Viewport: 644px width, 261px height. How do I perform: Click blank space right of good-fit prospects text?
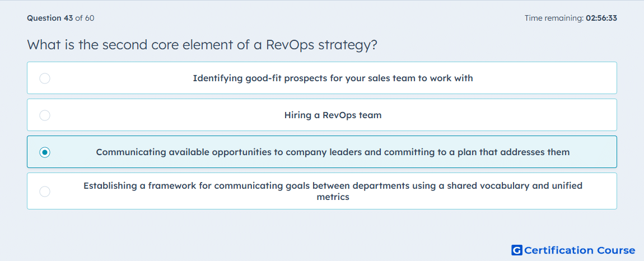point(542,78)
